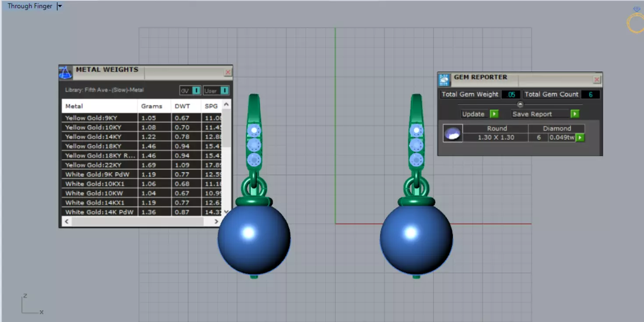Click the horizontal scrollbar's left arrow
The image size is (644, 322).
click(x=67, y=221)
